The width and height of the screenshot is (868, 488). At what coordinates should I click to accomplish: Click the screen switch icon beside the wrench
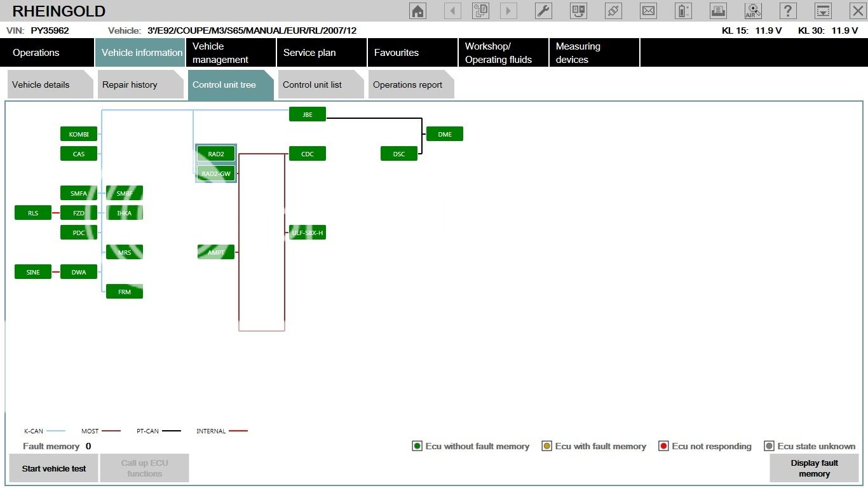578,11
